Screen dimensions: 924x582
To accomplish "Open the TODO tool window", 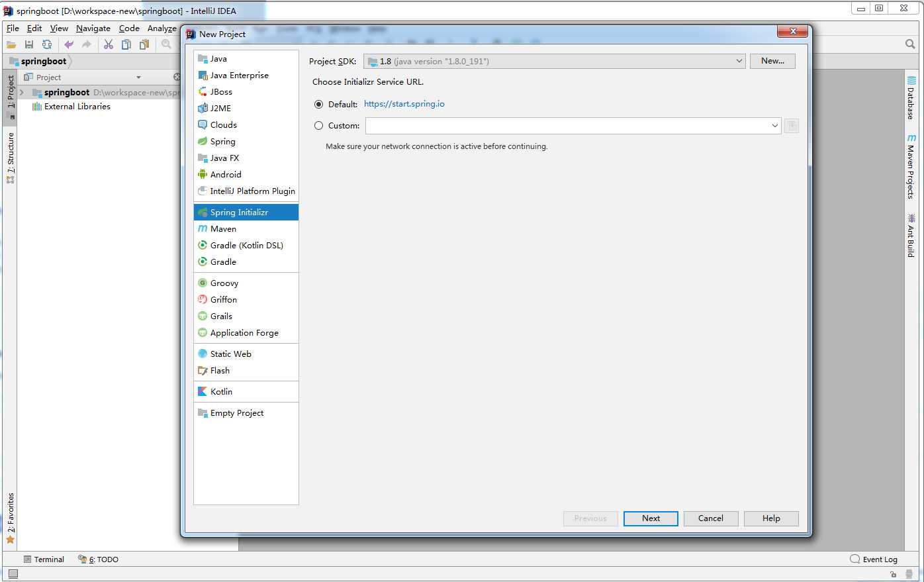I will (99, 559).
